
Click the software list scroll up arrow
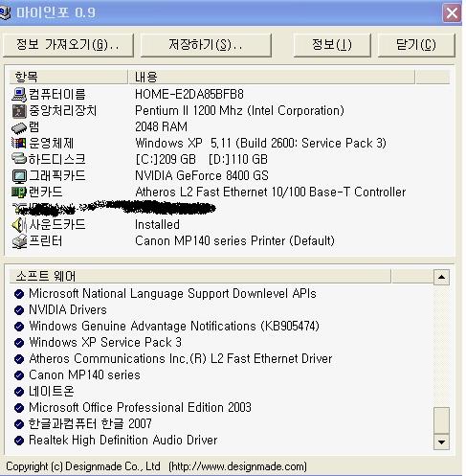(x=441, y=277)
